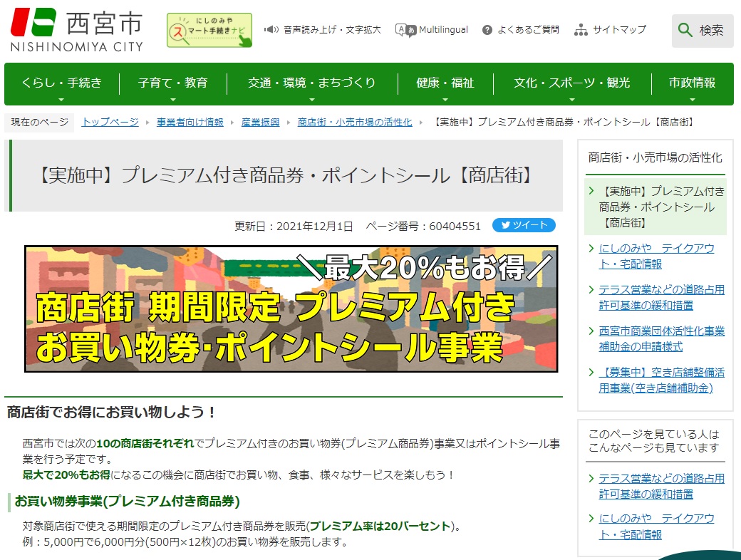Expand dropdown arrow under 市政情報
Image resolution: width=741 pixels, height=560 pixels.
(x=693, y=100)
